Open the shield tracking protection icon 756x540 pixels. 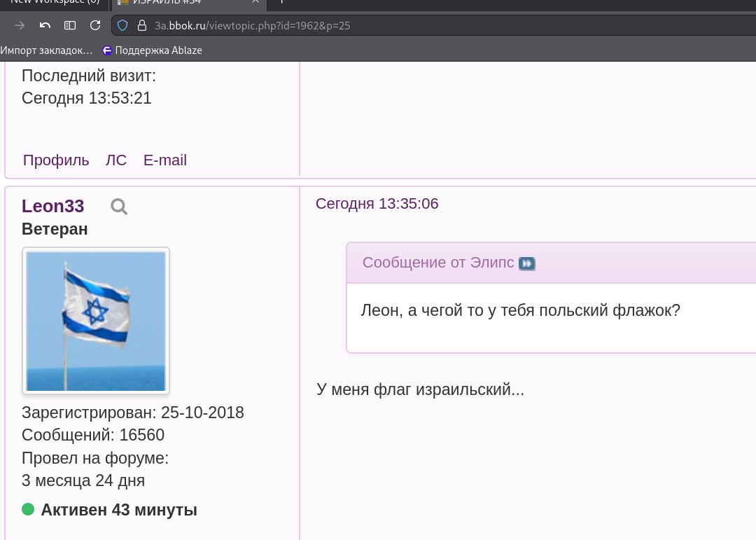(x=123, y=25)
